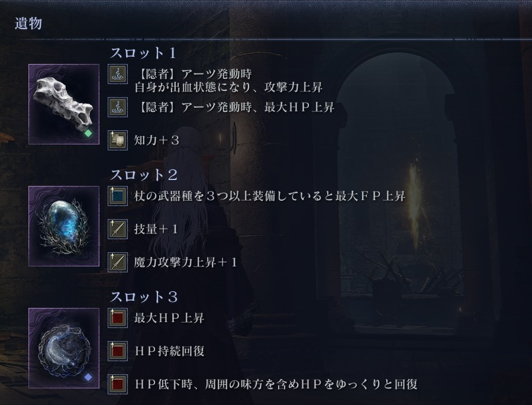
Task: Click the red icon for HP低下時 effect
Action: pos(118,384)
